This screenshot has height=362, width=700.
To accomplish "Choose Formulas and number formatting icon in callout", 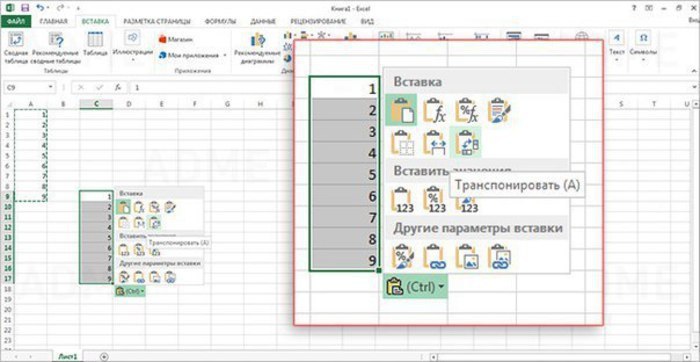I will 467,111.
